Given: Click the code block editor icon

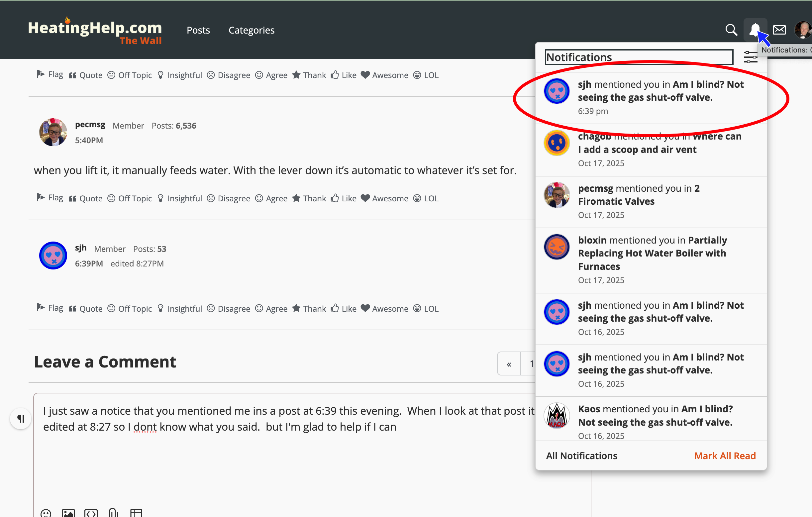Looking at the screenshot, I should tap(91, 513).
